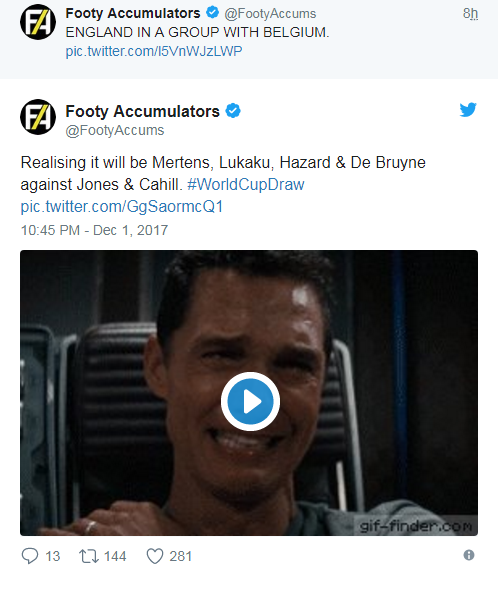Click the 8h timestamp on top tweet

tap(470, 13)
